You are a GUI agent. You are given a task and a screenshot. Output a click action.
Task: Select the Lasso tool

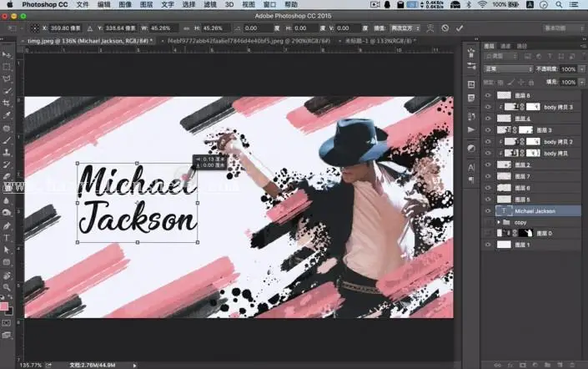click(x=7, y=79)
